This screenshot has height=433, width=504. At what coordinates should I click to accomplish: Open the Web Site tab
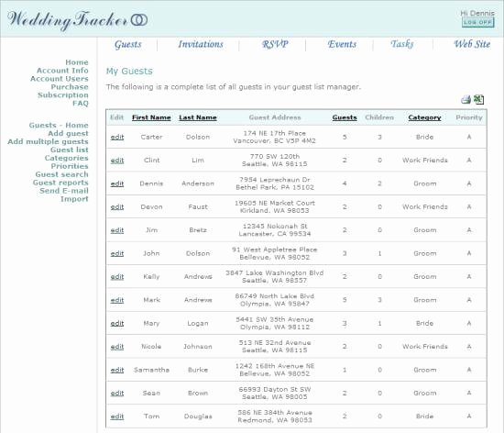(472, 44)
